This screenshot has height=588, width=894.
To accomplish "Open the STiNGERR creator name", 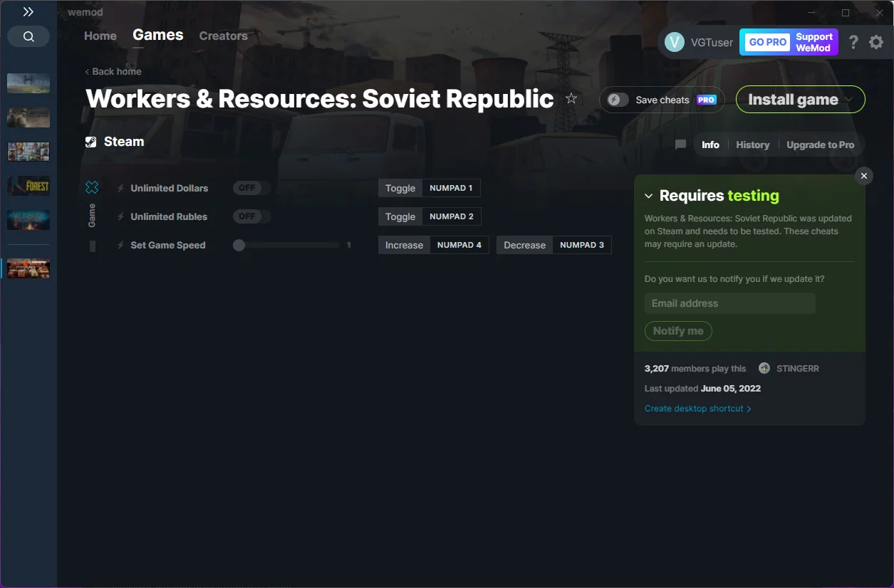I will [x=798, y=369].
